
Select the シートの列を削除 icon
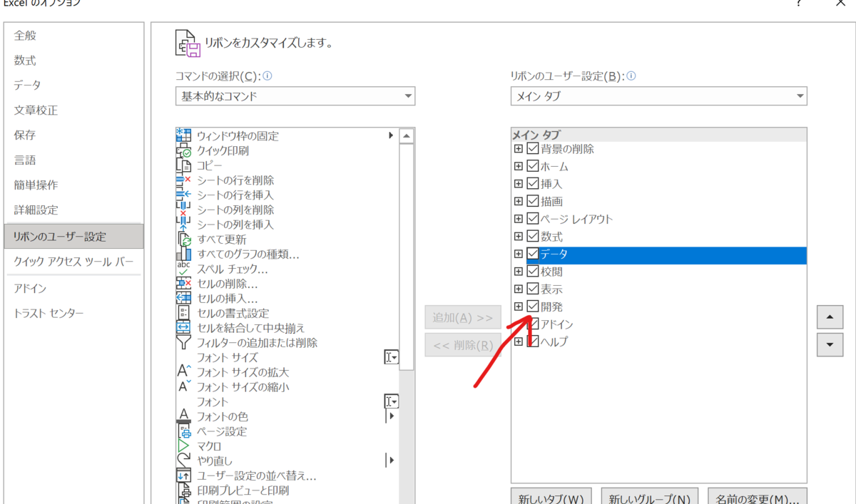point(183,210)
